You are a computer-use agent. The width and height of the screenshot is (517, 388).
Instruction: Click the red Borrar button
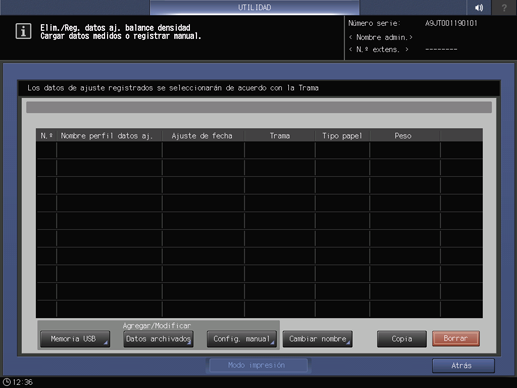[456, 338]
